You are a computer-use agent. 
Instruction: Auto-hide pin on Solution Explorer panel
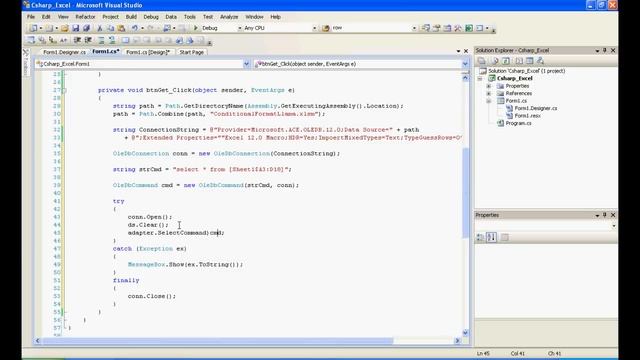click(x=604, y=50)
